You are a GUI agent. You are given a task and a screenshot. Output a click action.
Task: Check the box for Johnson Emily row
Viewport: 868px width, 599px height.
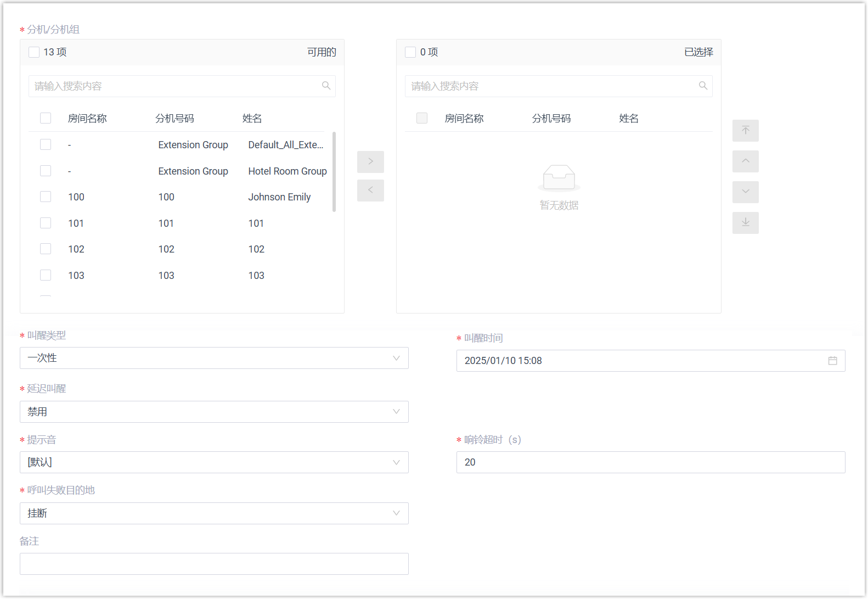(46, 197)
